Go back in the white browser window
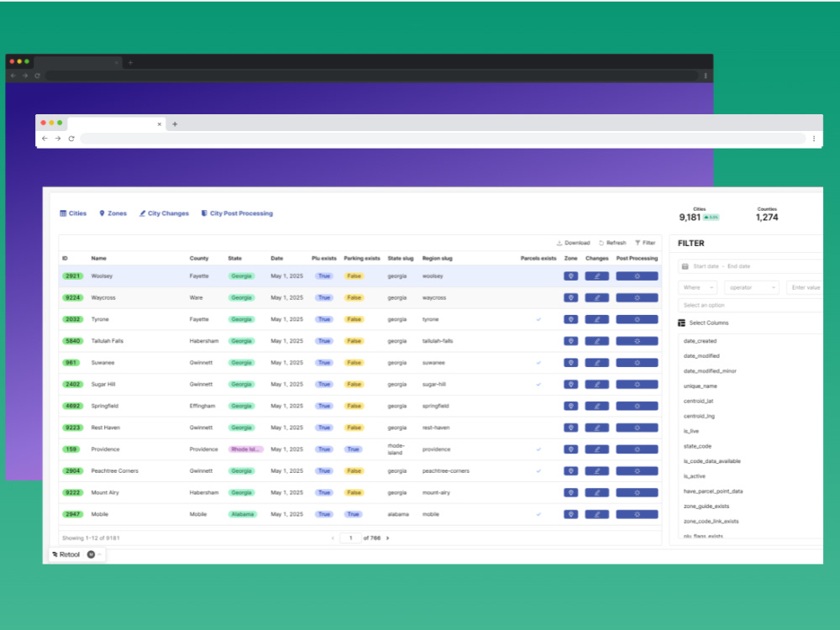 click(x=45, y=139)
